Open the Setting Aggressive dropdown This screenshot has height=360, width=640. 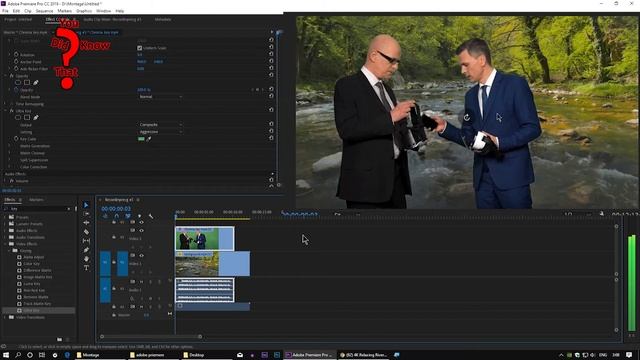click(x=160, y=132)
